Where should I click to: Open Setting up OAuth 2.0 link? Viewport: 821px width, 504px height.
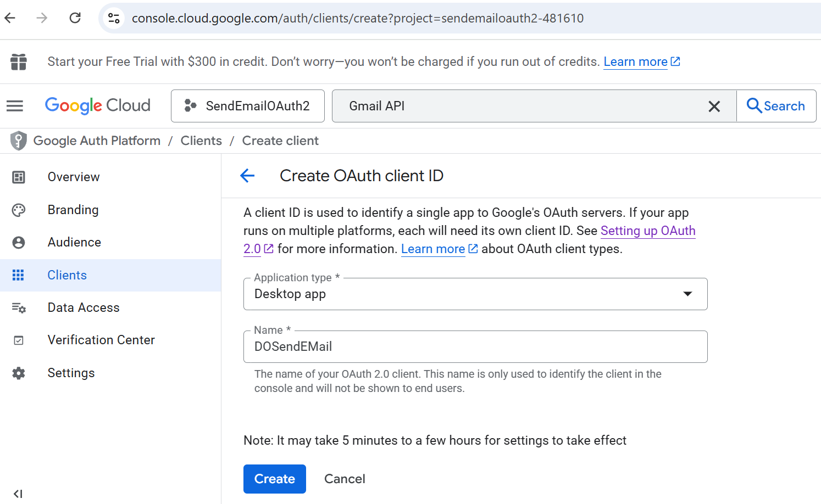pyautogui.click(x=647, y=231)
